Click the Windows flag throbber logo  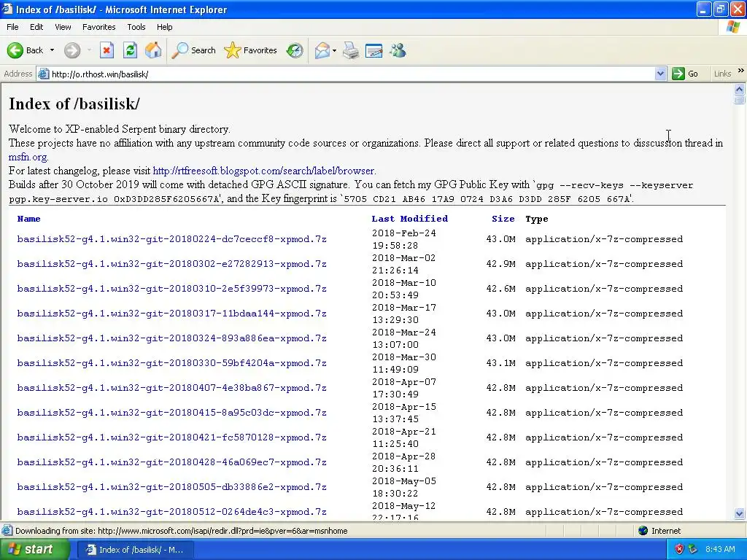[733, 27]
